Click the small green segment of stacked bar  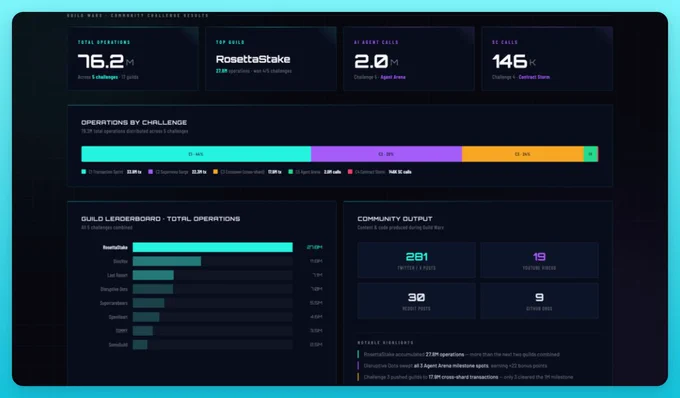pos(591,154)
